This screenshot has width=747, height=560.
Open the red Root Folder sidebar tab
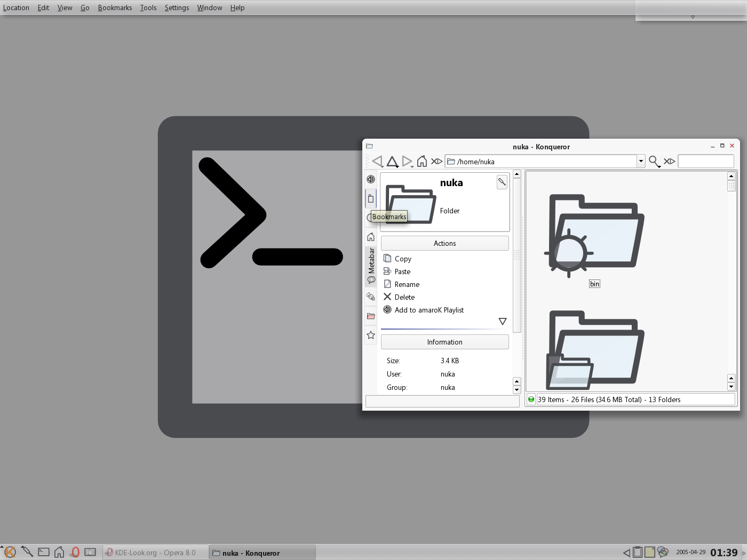point(371,316)
